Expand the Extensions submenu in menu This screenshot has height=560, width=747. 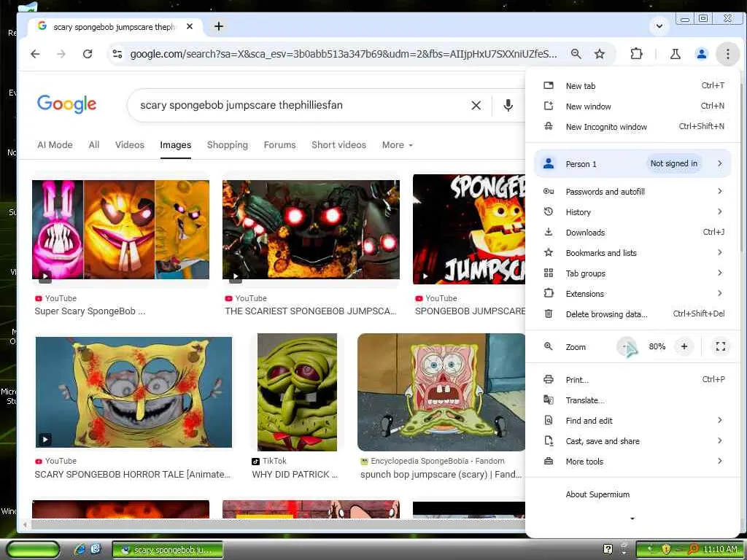pyautogui.click(x=632, y=294)
